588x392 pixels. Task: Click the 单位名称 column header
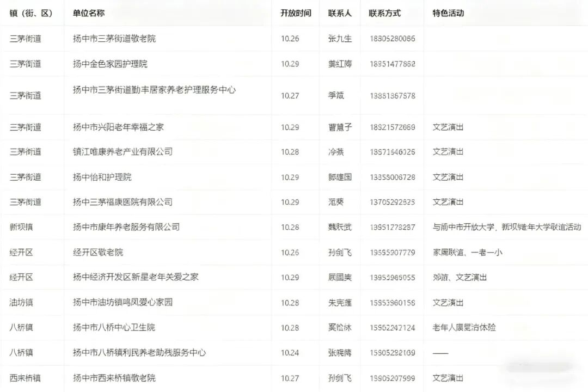coord(89,13)
